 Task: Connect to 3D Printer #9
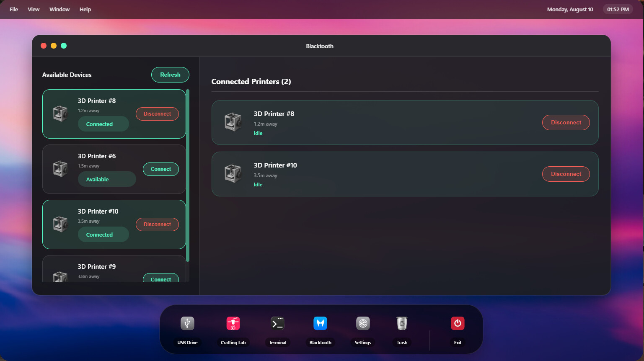coord(161,278)
